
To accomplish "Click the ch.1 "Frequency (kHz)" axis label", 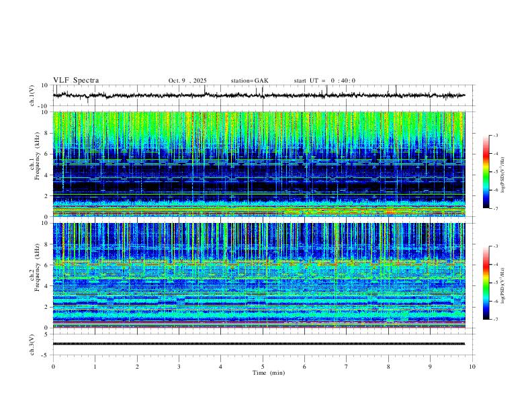I will [x=37, y=156].
